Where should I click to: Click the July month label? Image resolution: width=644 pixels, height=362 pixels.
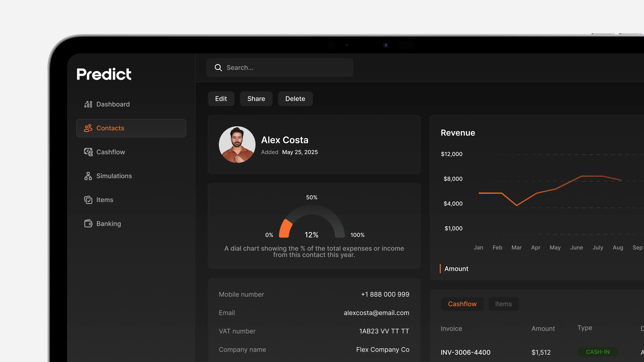pos(598,247)
